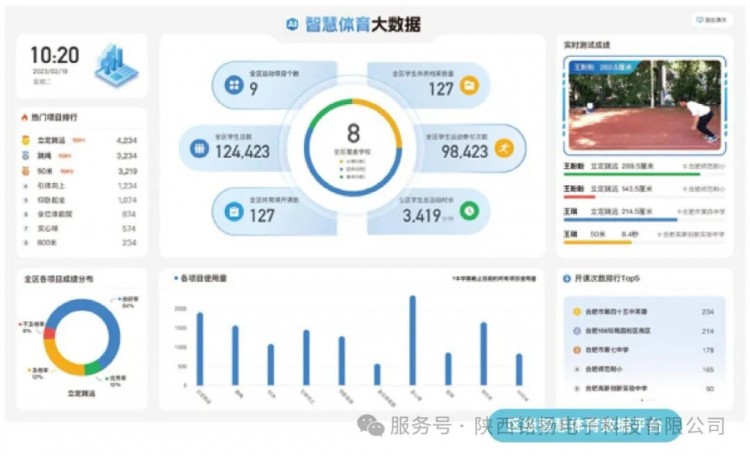Viewport: 750px width, 456px height.
Task: Click the gold first-place medal icon
Action: 26,140
